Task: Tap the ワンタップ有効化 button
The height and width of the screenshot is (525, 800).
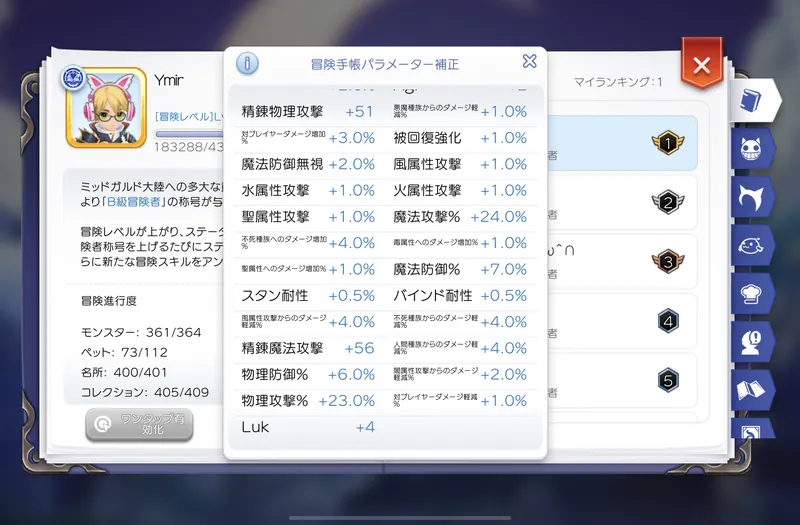Action: [139, 424]
